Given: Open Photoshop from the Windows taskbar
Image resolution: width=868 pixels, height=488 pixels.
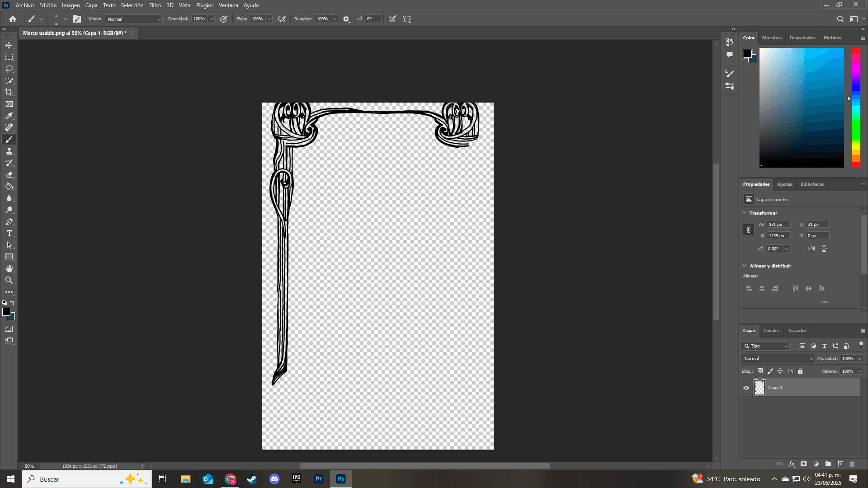Looking at the screenshot, I should pyautogui.click(x=341, y=479).
